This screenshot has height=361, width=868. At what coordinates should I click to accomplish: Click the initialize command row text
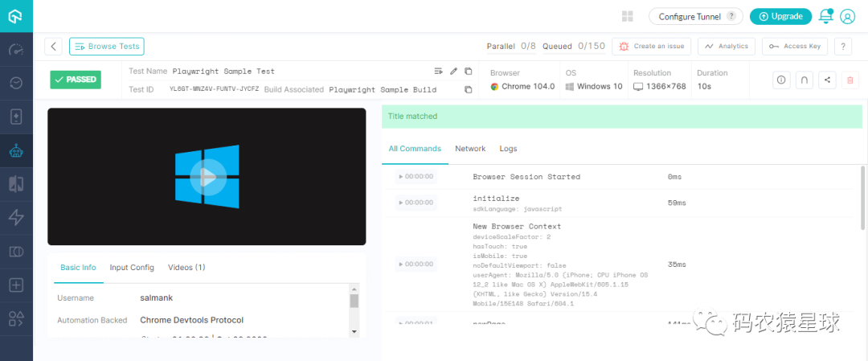pos(496,199)
